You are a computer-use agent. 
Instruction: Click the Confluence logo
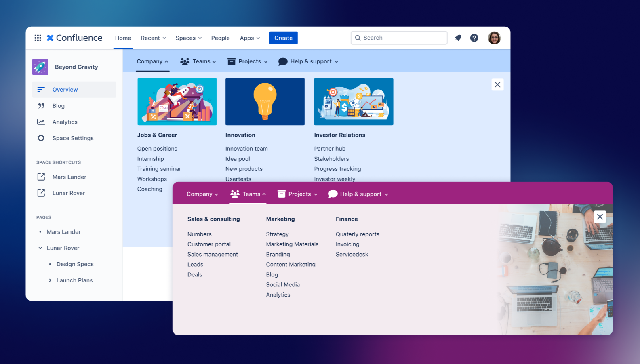(75, 38)
